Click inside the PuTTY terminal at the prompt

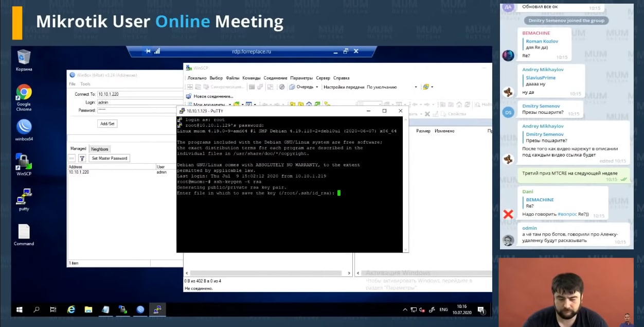pos(338,193)
